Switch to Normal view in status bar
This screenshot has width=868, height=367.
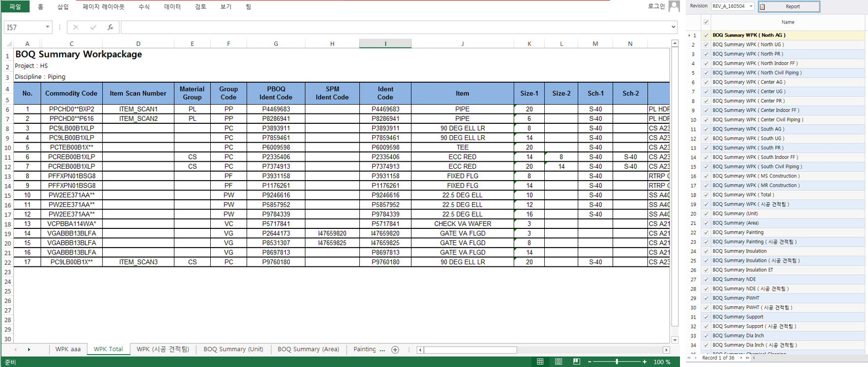[x=540, y=362]
